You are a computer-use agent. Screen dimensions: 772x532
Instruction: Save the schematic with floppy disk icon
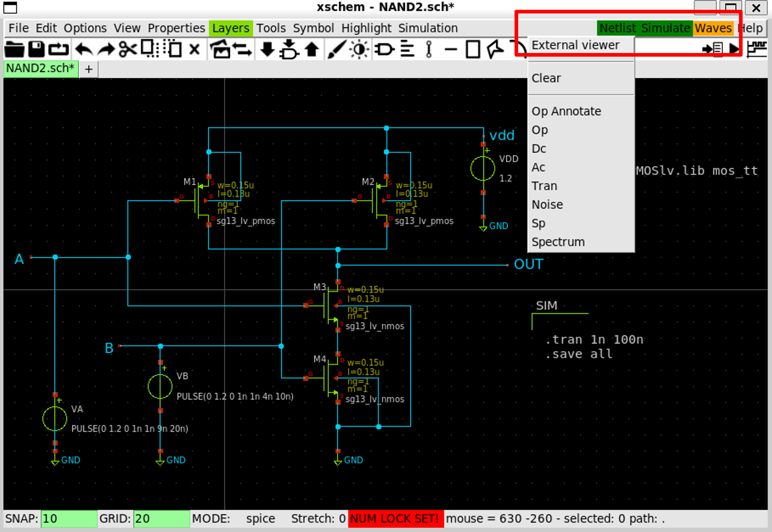click(36, 50)
